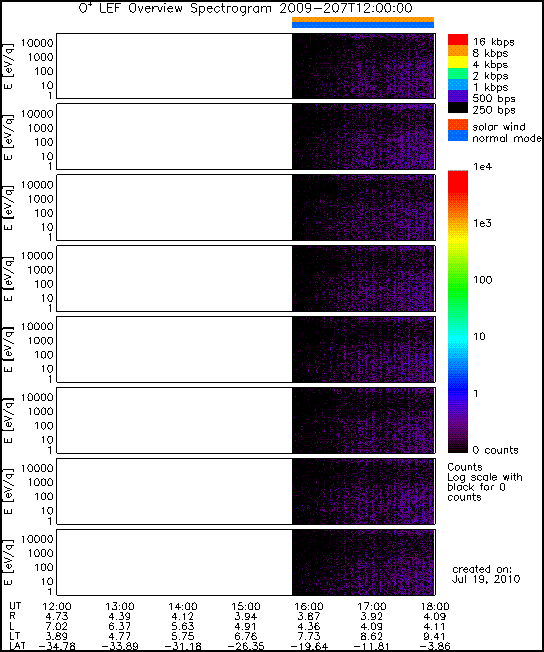Screen dimensions: 544x652
Task: Click the '8 kbps' legend label
Action: (490, 53)
